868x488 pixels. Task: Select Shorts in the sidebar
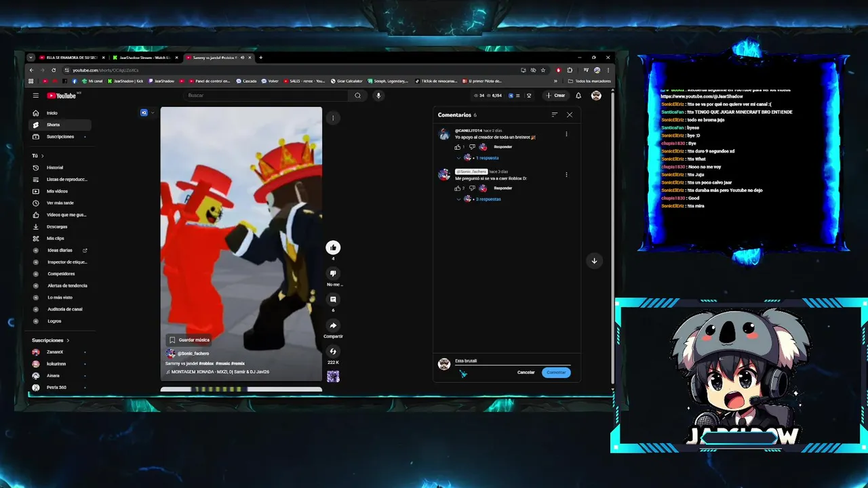60,125
